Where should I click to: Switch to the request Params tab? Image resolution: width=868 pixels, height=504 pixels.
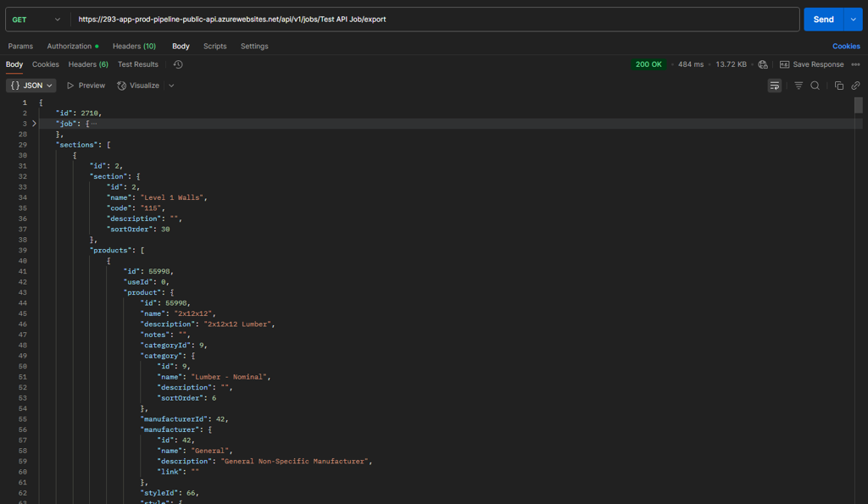click(20, 47)
